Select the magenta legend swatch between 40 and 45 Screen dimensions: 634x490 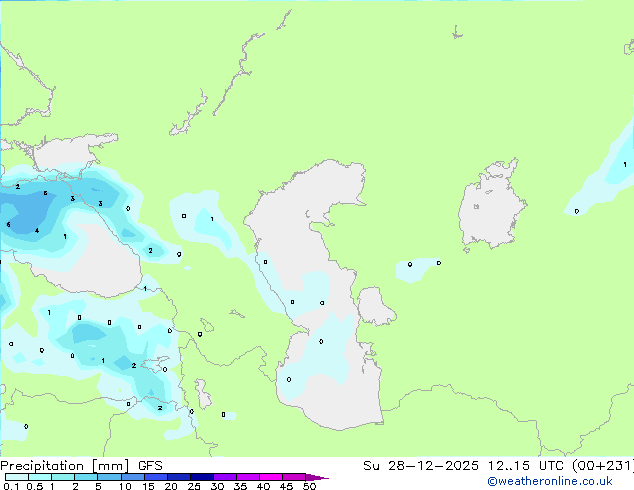pyautogui.click(x=271, y=477)
